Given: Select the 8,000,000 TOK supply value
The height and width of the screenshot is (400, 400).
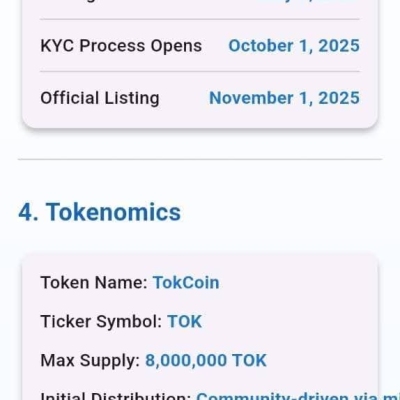Looking at the screenshot, I should point(206,361).
